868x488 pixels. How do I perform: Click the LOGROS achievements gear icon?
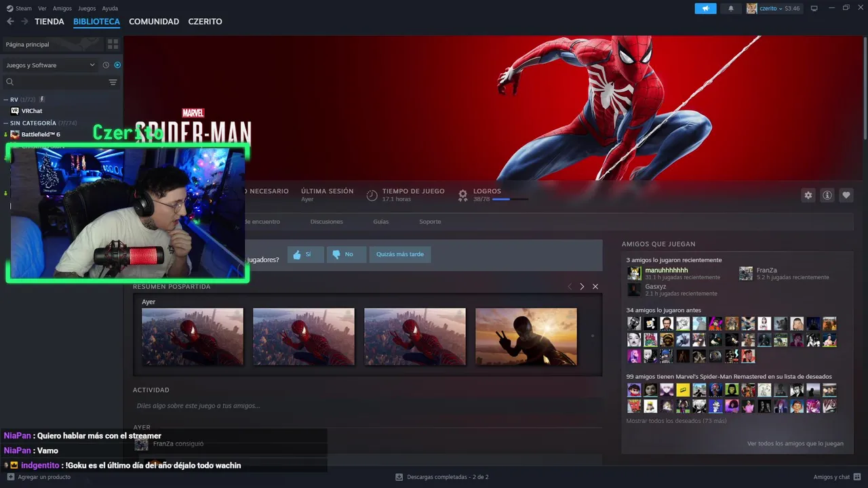pyautogui.click(x=462, y=195)
